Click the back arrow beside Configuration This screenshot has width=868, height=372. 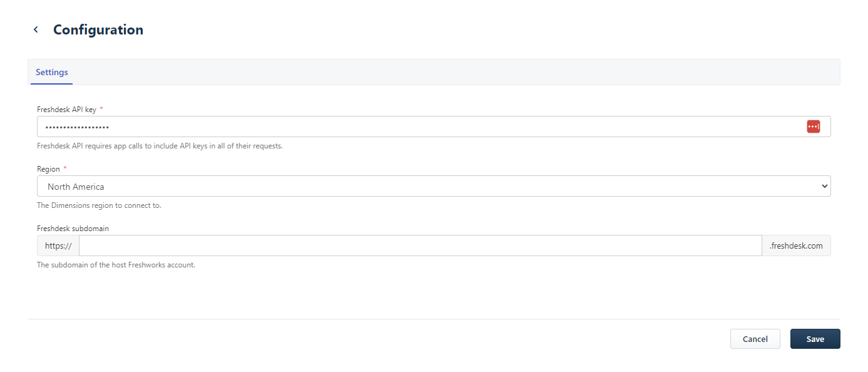click(x=36, y=30)
